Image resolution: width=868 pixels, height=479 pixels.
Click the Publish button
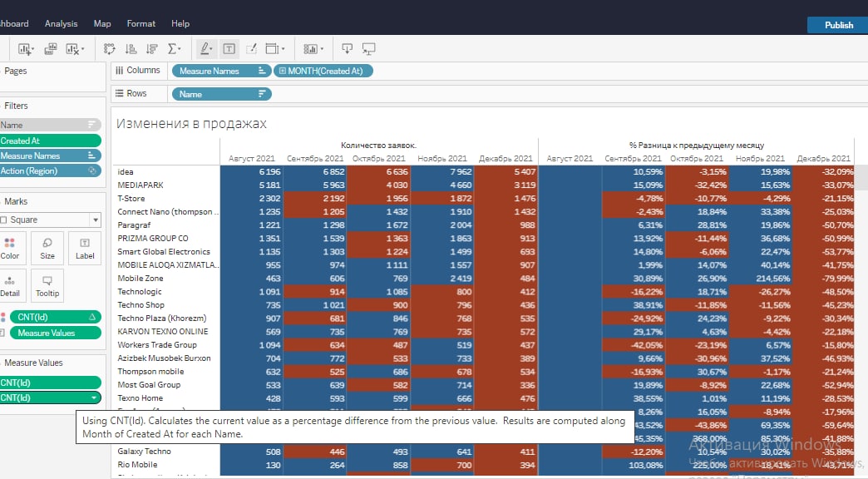coord(837,25)
